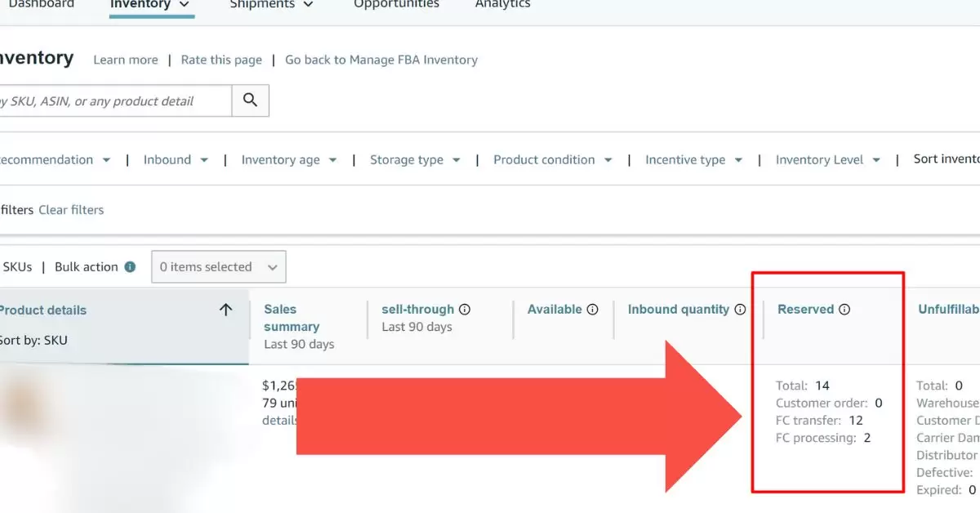Expand the Inbound filter dropdown
This screenshot has height=513, width=980.
click(176, 160)
